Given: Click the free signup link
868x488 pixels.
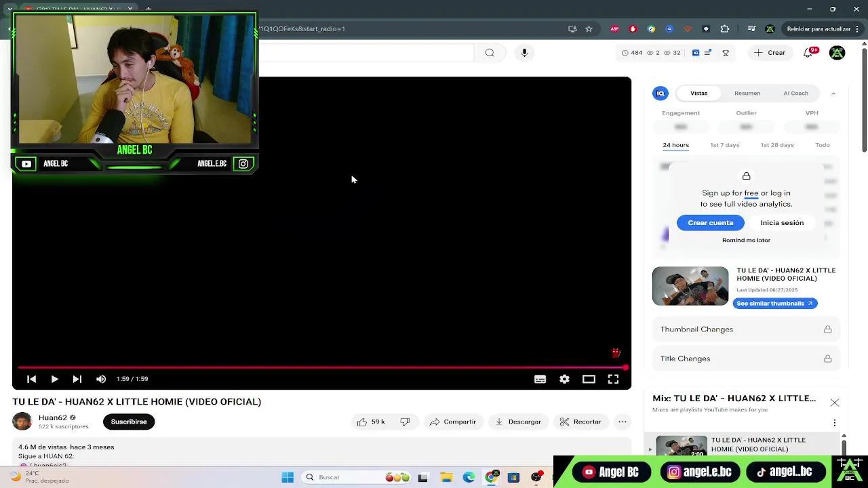Looking at the screenshot, I should click(751, 193).
